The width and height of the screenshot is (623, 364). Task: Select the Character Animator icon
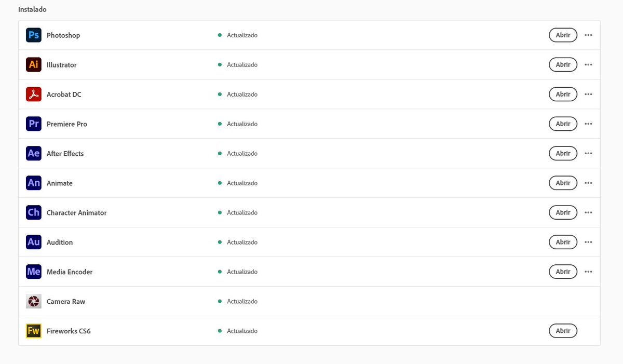pyautogui.click(x=34, y=213)
